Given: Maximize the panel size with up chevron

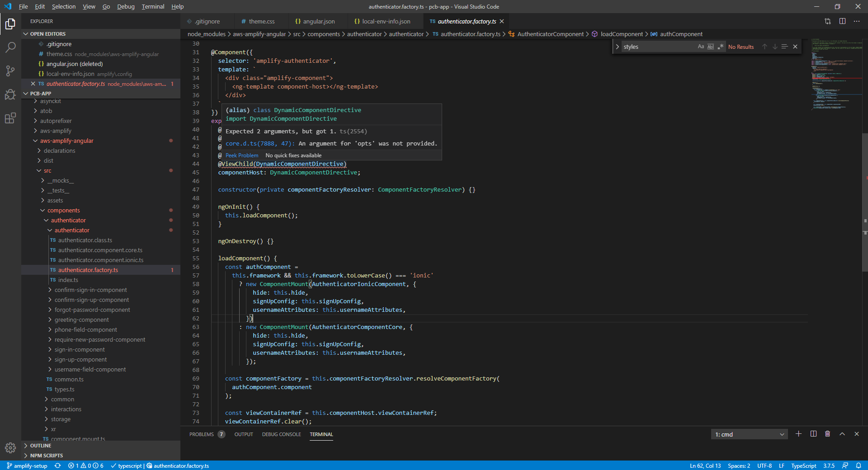Looking at the screenshot, I should tap(842, 434).
